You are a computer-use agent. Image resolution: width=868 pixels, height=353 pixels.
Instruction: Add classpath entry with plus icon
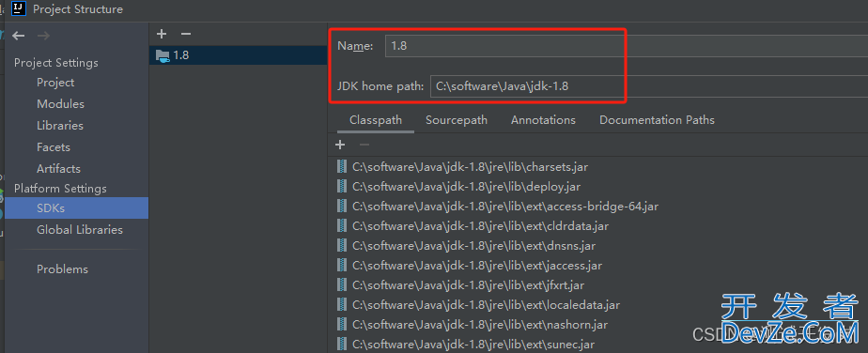340,145
